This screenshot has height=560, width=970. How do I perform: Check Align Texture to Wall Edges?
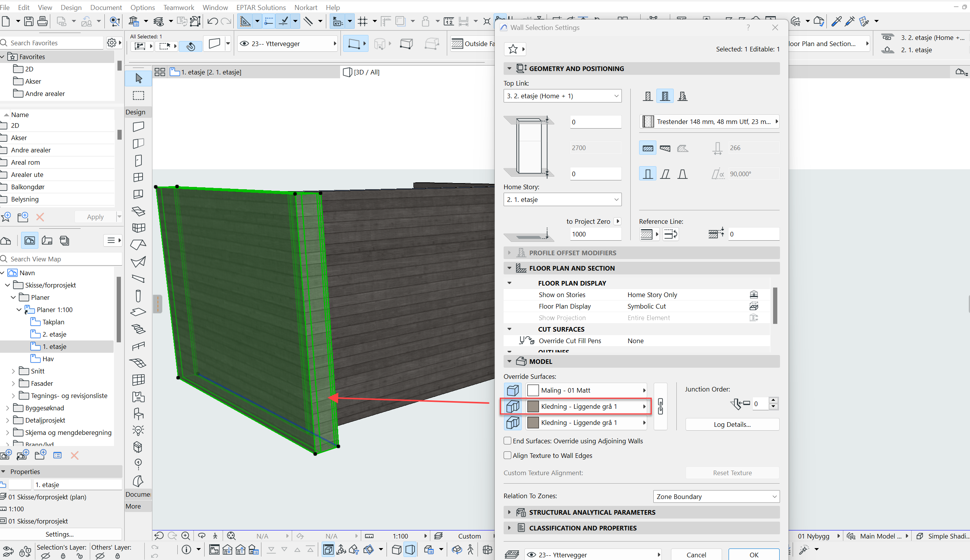(x=508, y=455)
